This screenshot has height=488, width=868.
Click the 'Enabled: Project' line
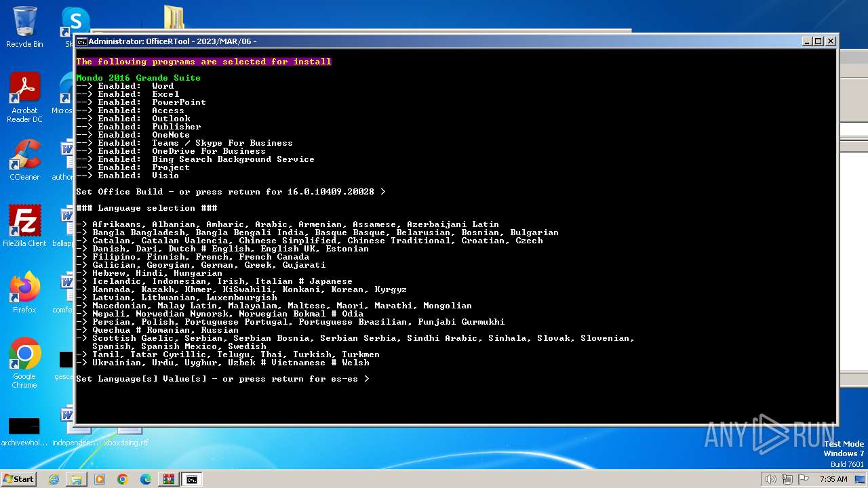click(133, 167)
